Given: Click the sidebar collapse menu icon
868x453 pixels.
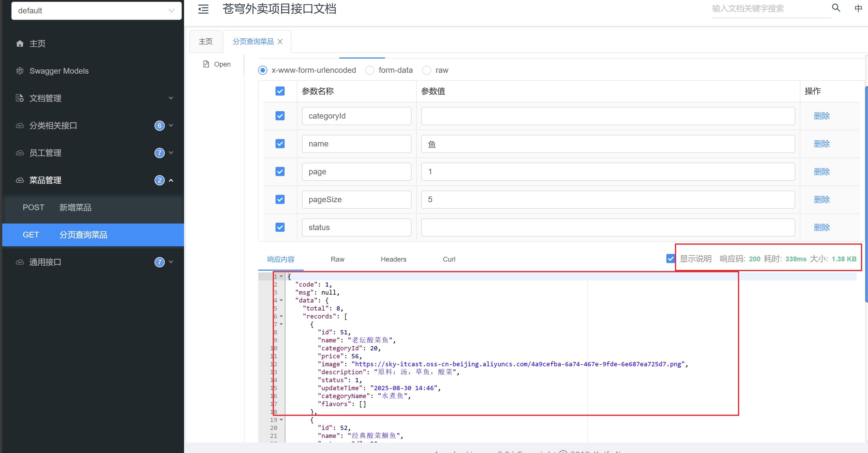Looking at the screenshot, I should pos(203,9).
